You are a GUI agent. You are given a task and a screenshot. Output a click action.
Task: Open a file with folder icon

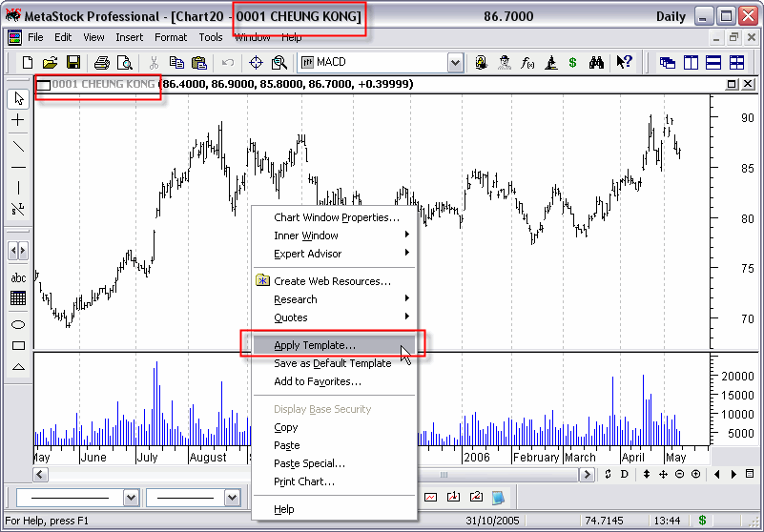pos(51,62)
